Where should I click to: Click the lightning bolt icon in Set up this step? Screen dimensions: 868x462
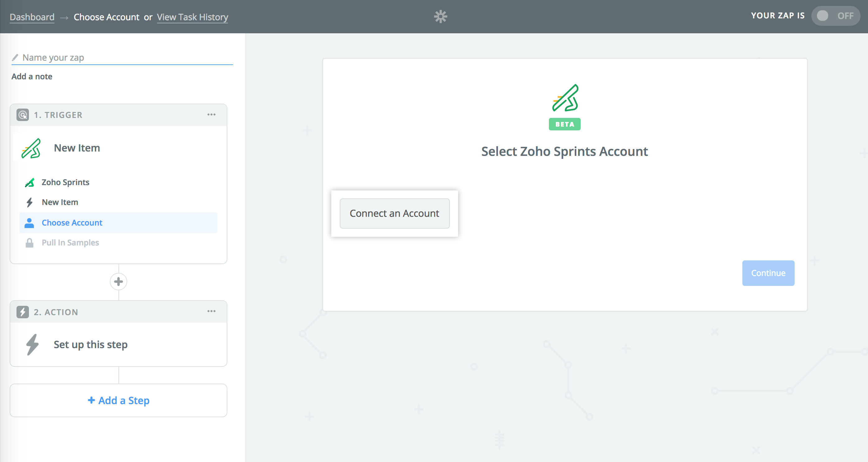(x=32, y=344)
